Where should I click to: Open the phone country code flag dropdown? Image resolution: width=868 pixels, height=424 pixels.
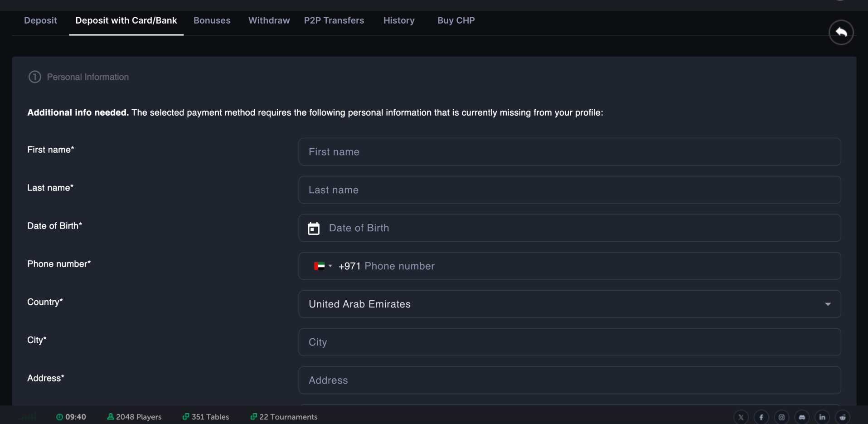[323, 266]
